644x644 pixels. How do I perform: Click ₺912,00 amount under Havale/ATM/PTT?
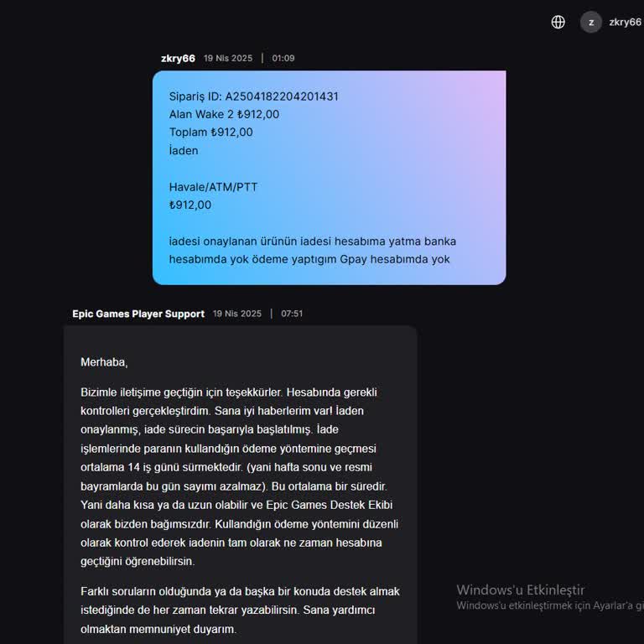click(190, 205)
